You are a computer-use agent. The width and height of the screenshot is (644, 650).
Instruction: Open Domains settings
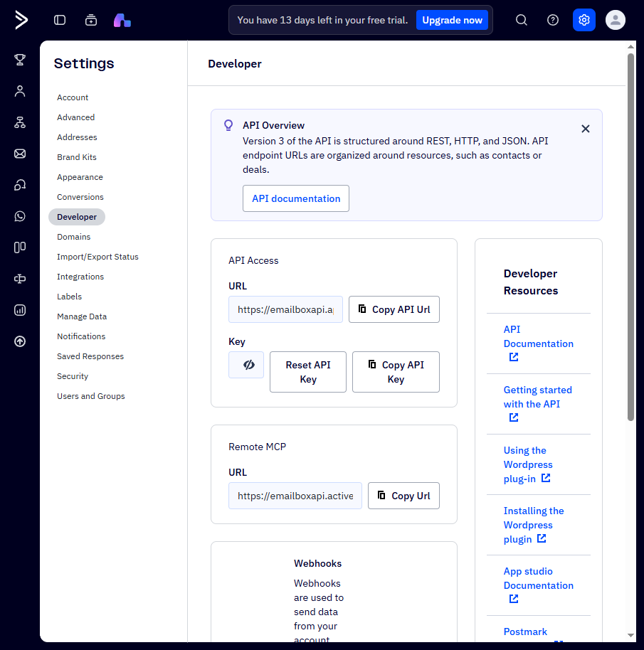pyautogui.click(x=74, y=237)
